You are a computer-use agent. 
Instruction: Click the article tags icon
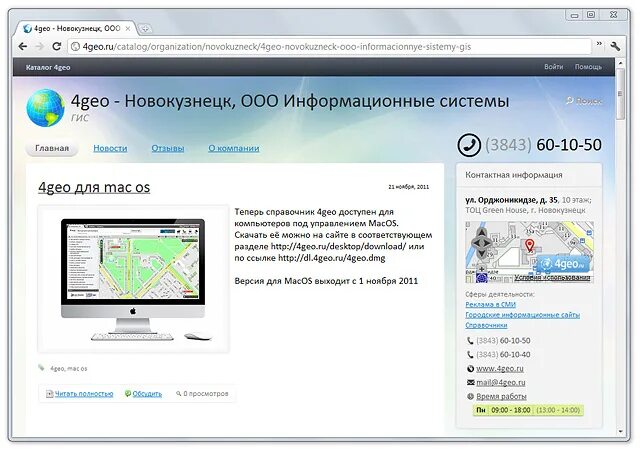[x=41, y=368]
